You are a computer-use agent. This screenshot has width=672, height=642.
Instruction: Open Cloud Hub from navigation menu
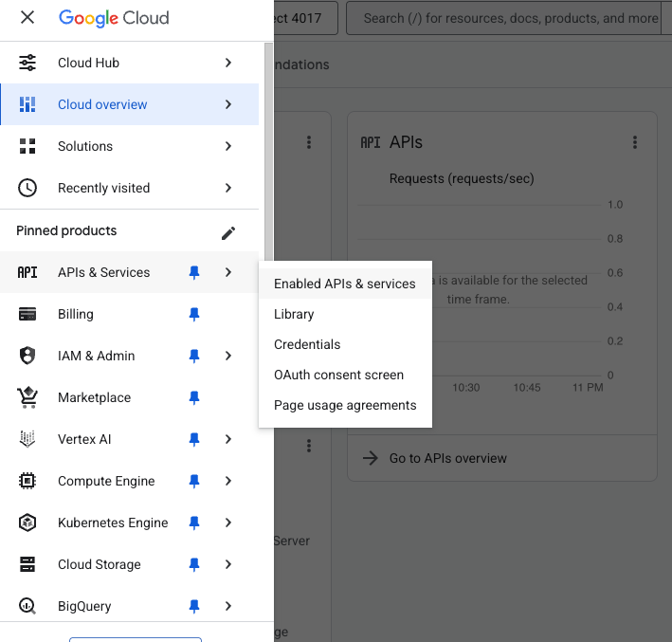[x=130, y=63]
